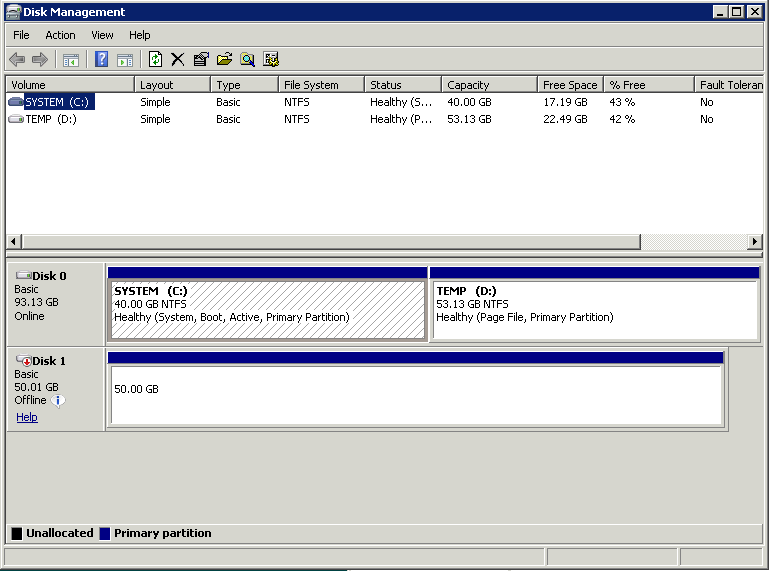Click the SYSTEM (C:) volume drive icon
Viewport: 769px width, 571px height.
16,102
